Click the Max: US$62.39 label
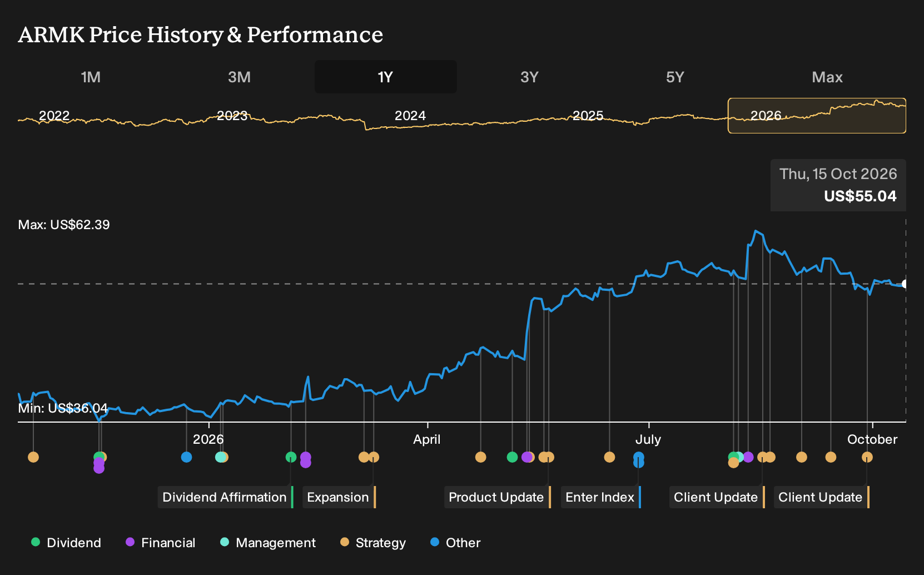The width and height of the screenshot is (924, 575). [x=64, y=225]
